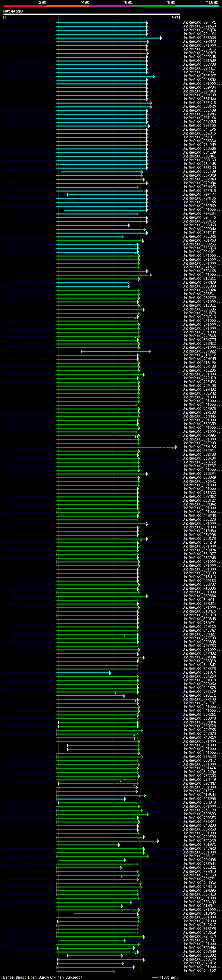Open UniRef100_A2FKI0 hit
Screen dimensions: 222x980
pyautogui.click(x=199, y=936)
